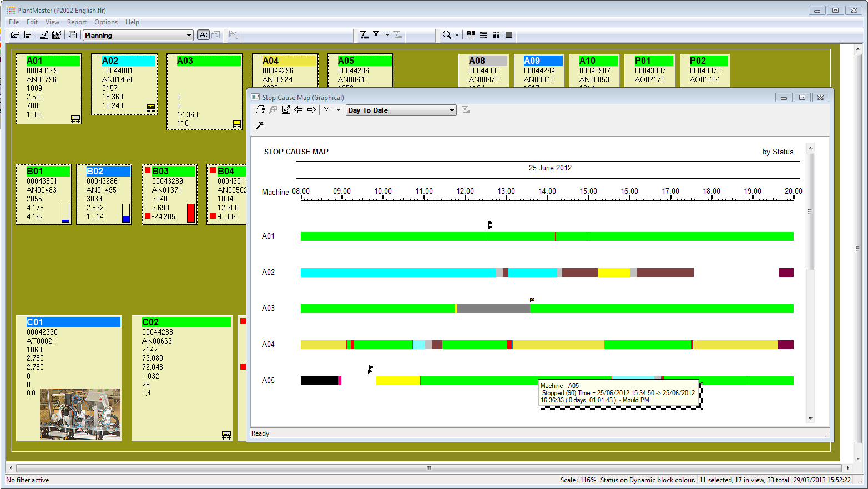Select machine block header A04
The image size is (868, 489).
289,61
